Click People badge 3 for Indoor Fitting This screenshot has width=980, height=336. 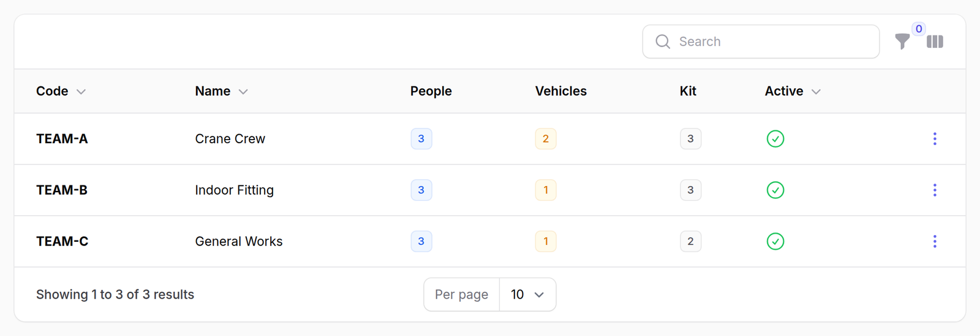pos(421,190)
